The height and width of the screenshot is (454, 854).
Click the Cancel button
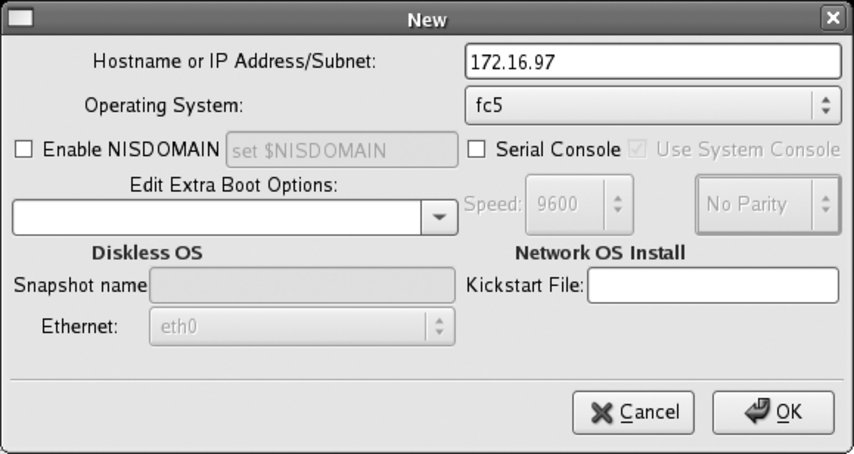[x=633, y=412]
